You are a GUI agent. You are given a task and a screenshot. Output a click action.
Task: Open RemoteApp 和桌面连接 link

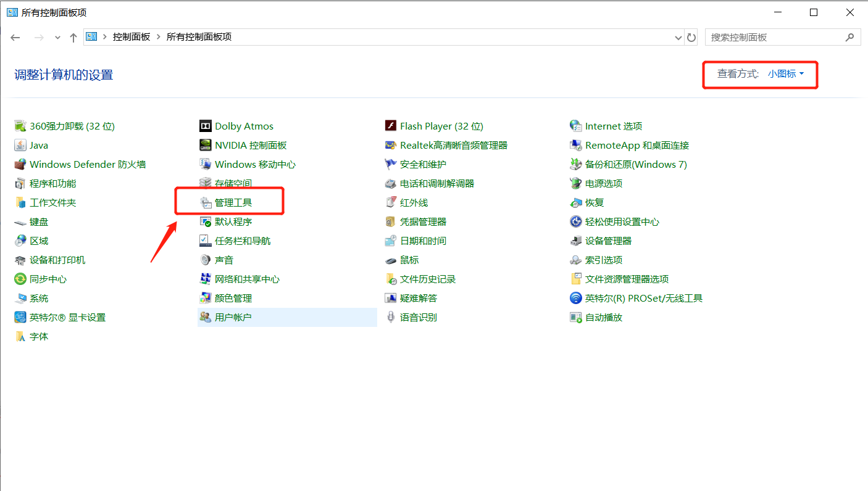pos(637,146)
